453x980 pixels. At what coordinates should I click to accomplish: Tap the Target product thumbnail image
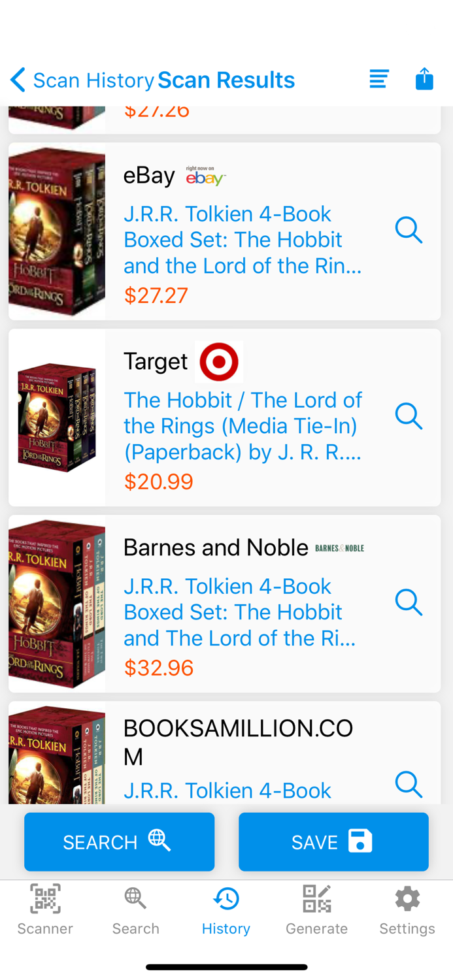click(x=57, y=417)
